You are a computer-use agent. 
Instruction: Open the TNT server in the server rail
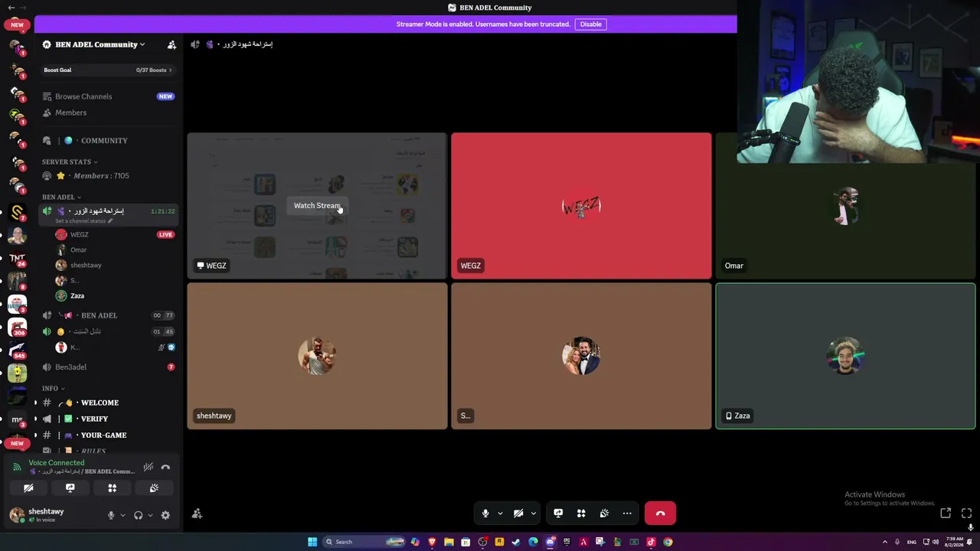click(17, 259)
